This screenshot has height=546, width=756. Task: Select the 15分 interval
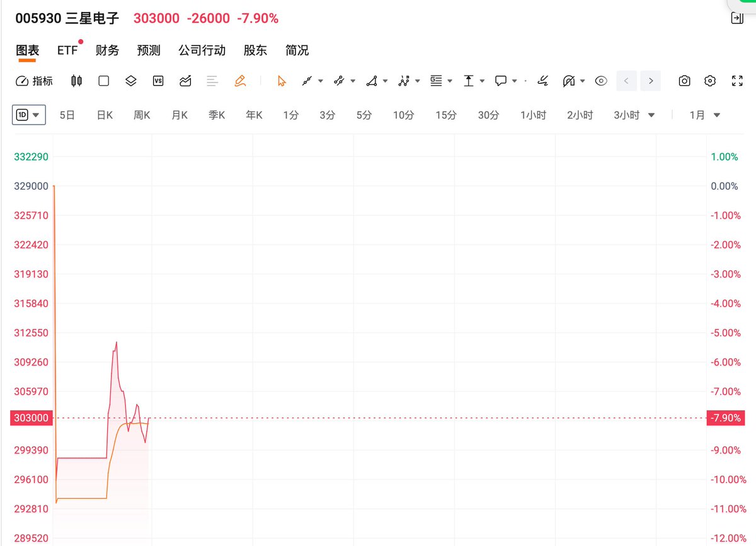445,115
